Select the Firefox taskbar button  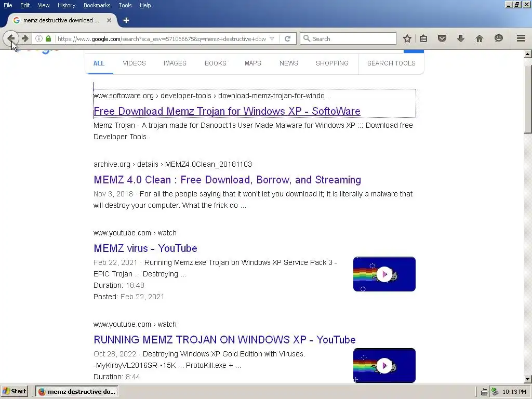[77, 392]
